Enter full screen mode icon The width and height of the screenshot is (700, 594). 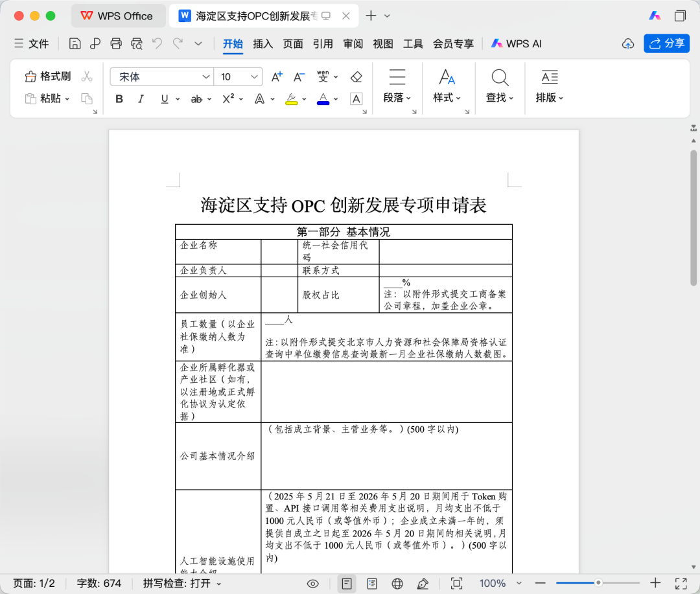pyautogui.click(x=681, y=583)
